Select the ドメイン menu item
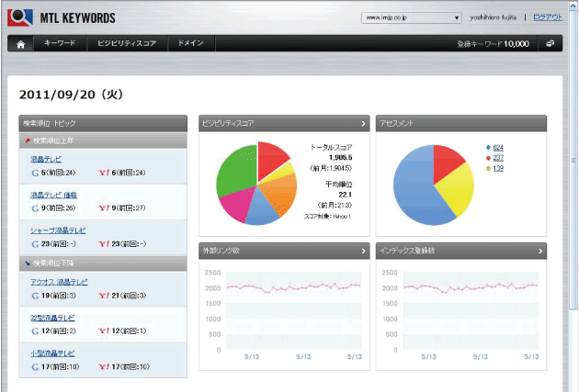Screen dimensions: 579x392 pyautogui.click(x=191, y=43)
